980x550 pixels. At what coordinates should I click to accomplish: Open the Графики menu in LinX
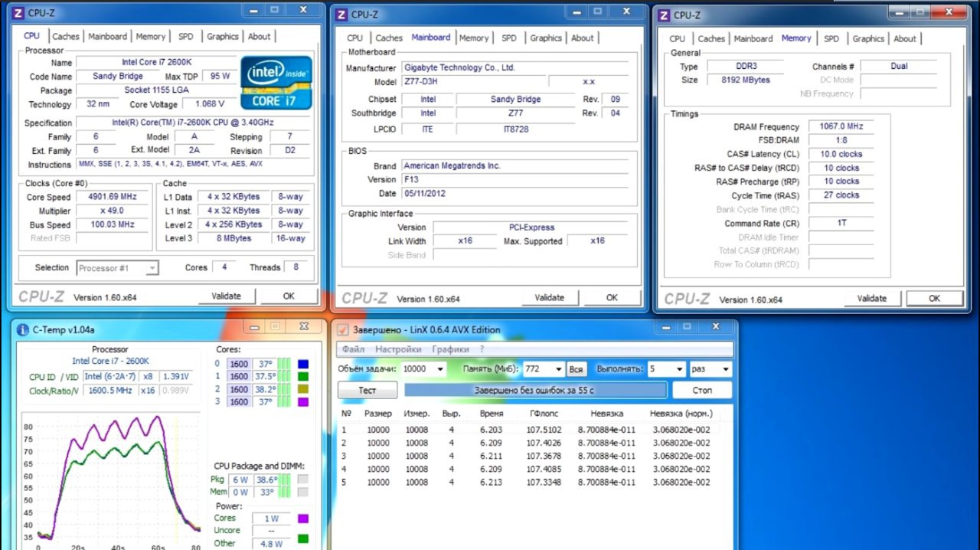tap(451, 349)
